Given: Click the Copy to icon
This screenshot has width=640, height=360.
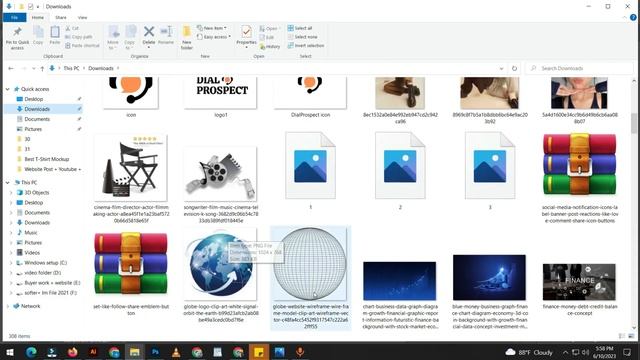Looking at the screenshot, I should (130, 32).
